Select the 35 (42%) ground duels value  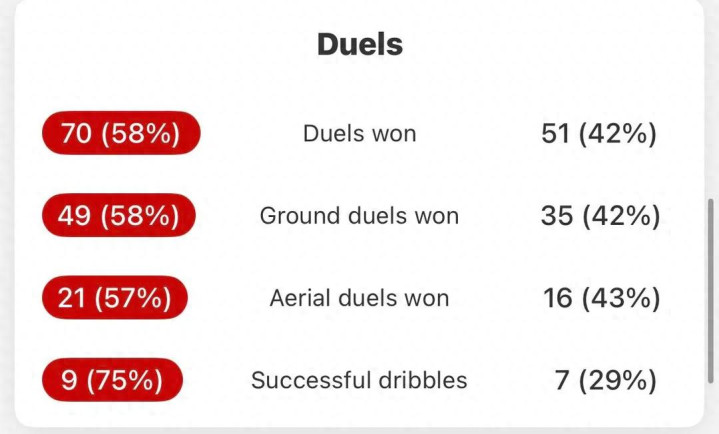(601, 216)
